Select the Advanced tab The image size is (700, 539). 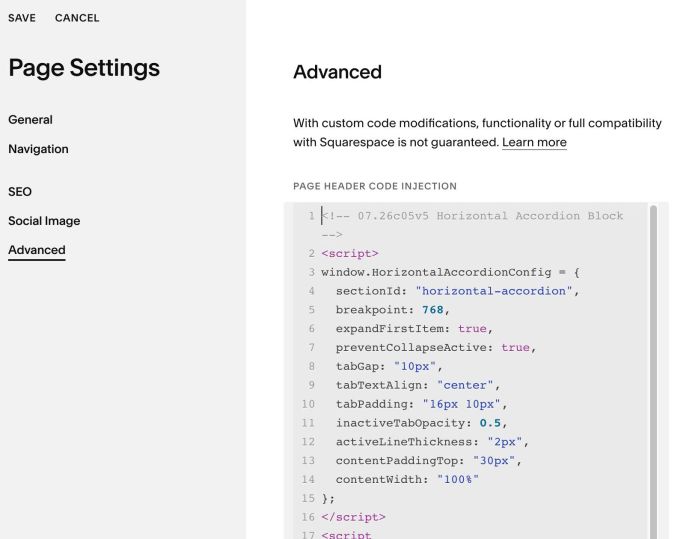click(37, 250)
